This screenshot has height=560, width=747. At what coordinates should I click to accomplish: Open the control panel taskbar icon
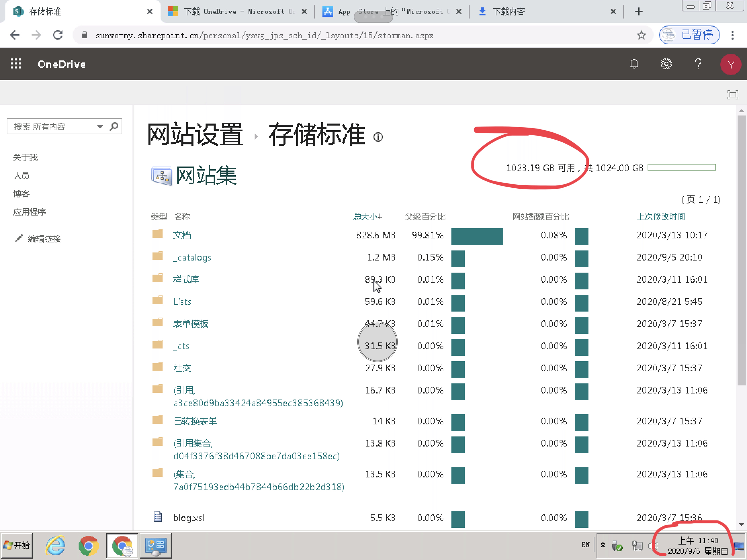click(x=156, y=546)
